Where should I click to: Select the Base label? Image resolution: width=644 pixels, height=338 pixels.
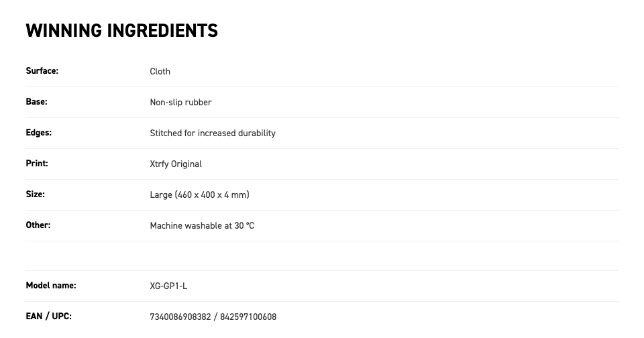pos(36,101)
